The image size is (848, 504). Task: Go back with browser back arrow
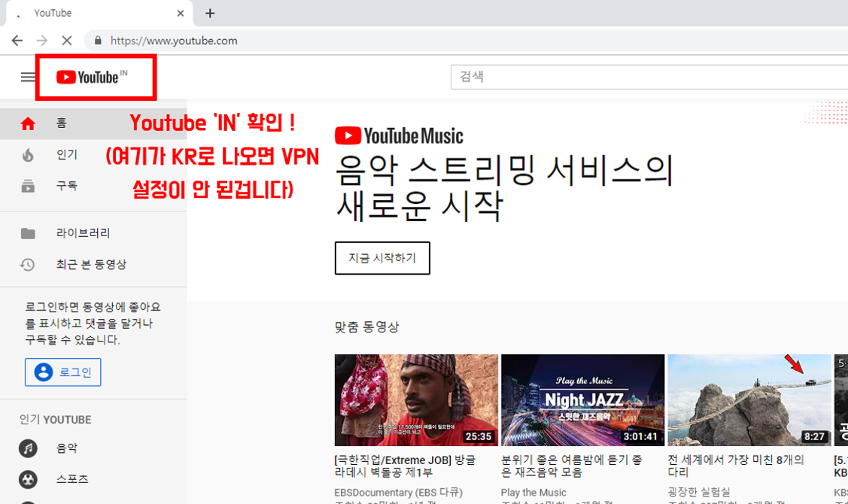17,41
